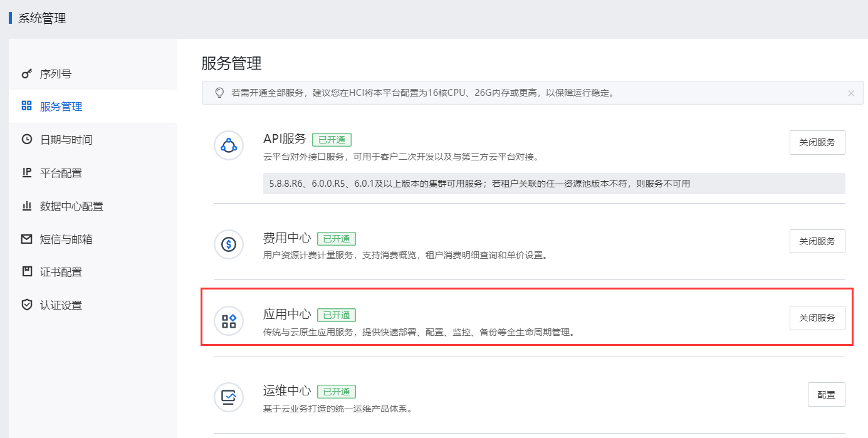This screenshot has width=868, height=438.
Task: Click the certificate icon beside 证书配置
Action: tap(26, 272)
